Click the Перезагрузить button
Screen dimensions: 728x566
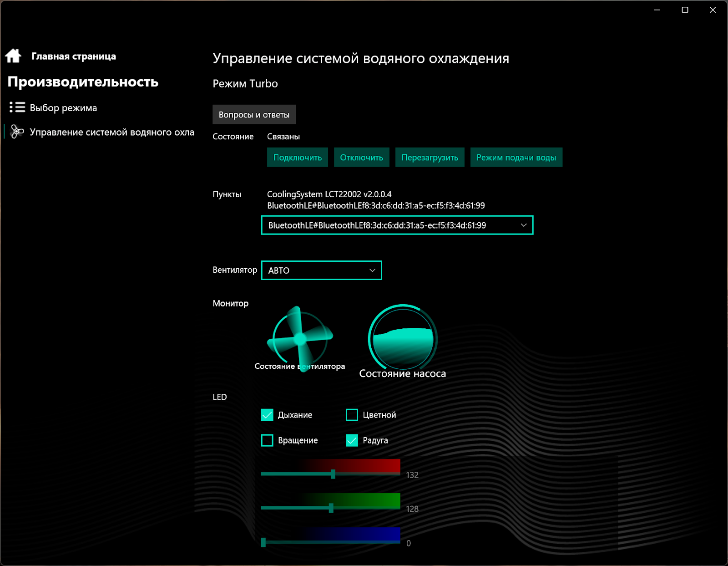tap(430, 158)
